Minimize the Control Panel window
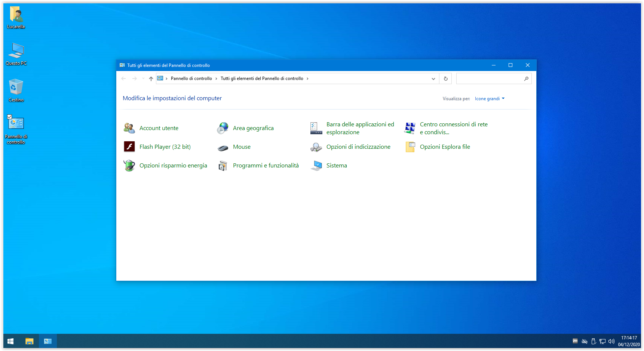Viewport: 644px width, 351px height. (494, 65)
